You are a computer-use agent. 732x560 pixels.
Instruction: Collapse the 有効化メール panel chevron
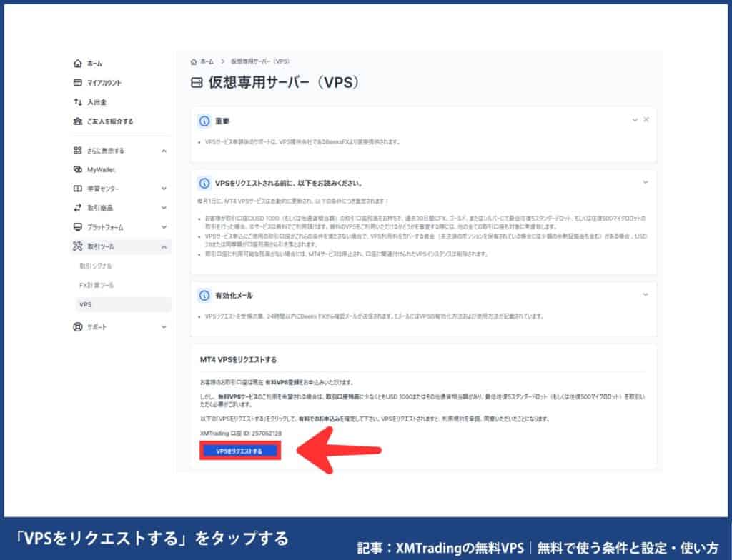tap(646, 295)
